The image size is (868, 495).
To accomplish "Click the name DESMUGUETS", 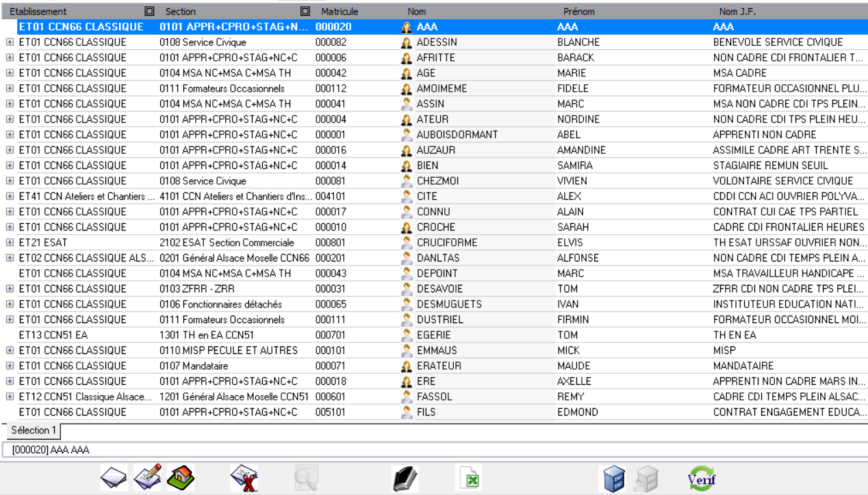I will (x=449, y=304).
